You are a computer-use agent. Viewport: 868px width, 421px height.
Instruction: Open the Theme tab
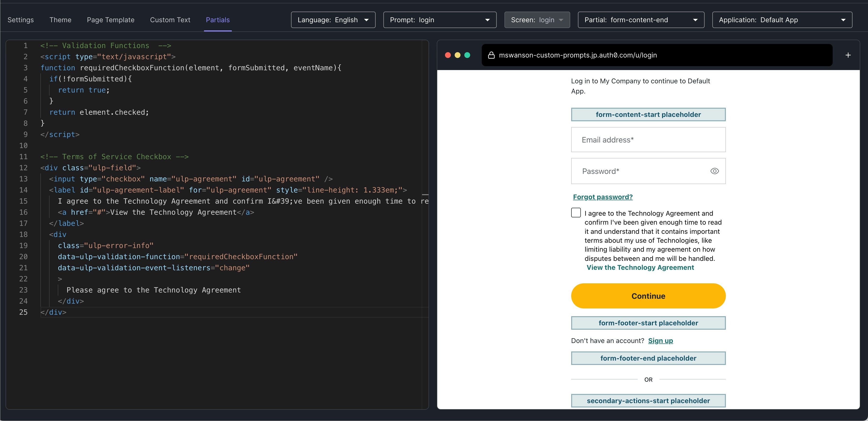coord(60,20)
